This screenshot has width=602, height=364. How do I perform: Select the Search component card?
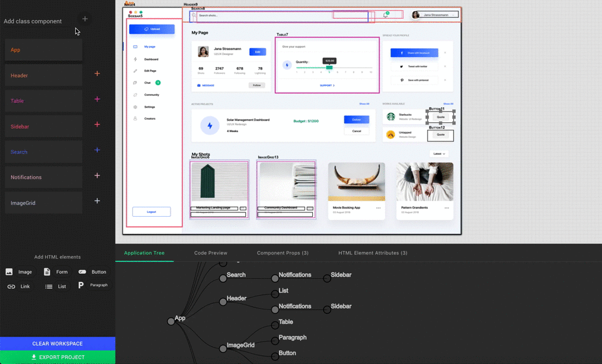[44, 152]
